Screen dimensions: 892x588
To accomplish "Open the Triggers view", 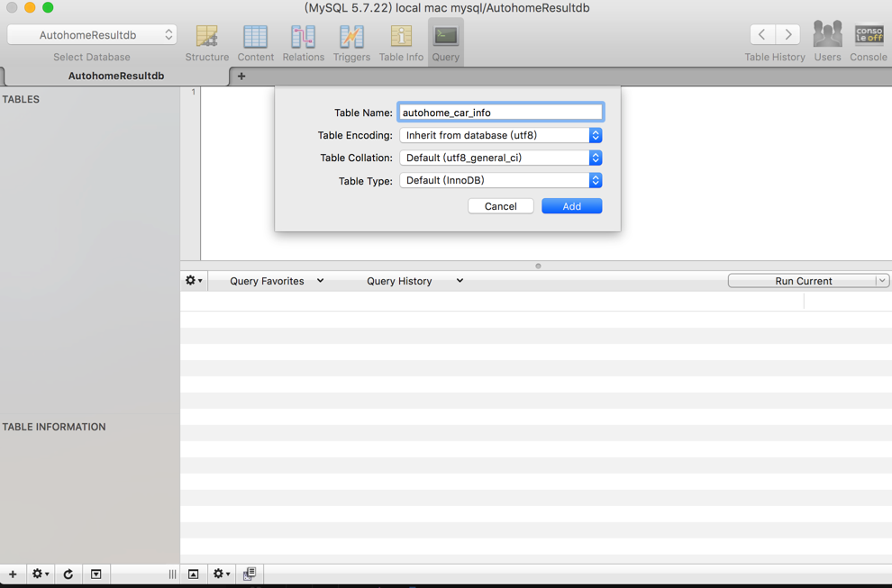I will click(x=351, y=43).
